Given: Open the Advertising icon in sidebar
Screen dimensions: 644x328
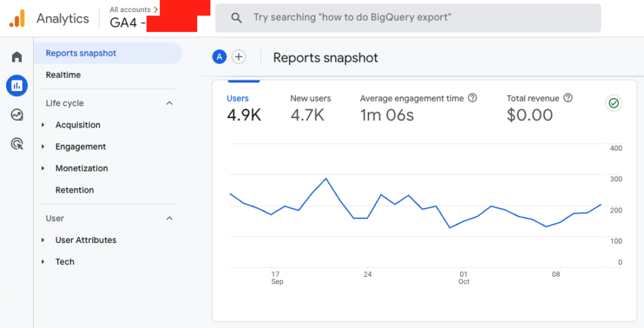Looking at the screenshot, I should coord(17,143).
